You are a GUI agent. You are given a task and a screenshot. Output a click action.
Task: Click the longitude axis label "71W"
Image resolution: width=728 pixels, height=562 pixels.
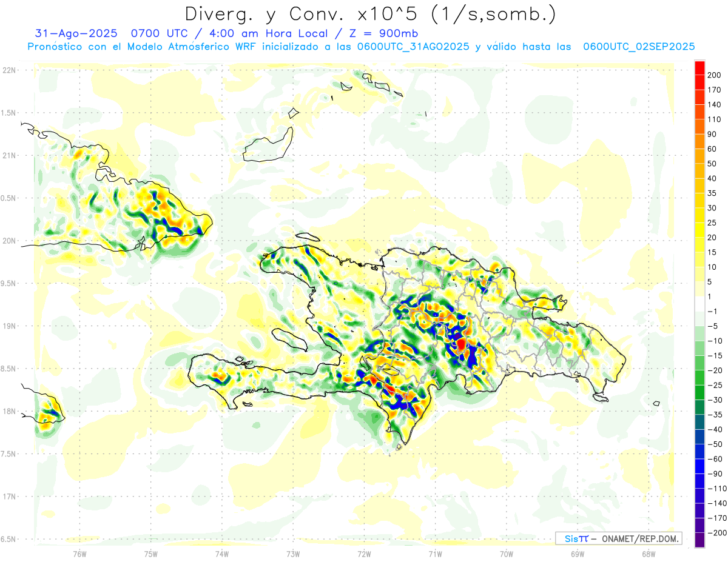[x=435, y=553]
